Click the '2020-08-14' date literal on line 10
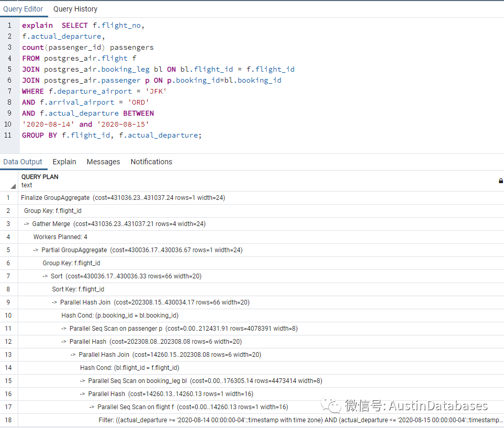Image resolution: width=504 pixels, height=428 pixels. point(48,125)
